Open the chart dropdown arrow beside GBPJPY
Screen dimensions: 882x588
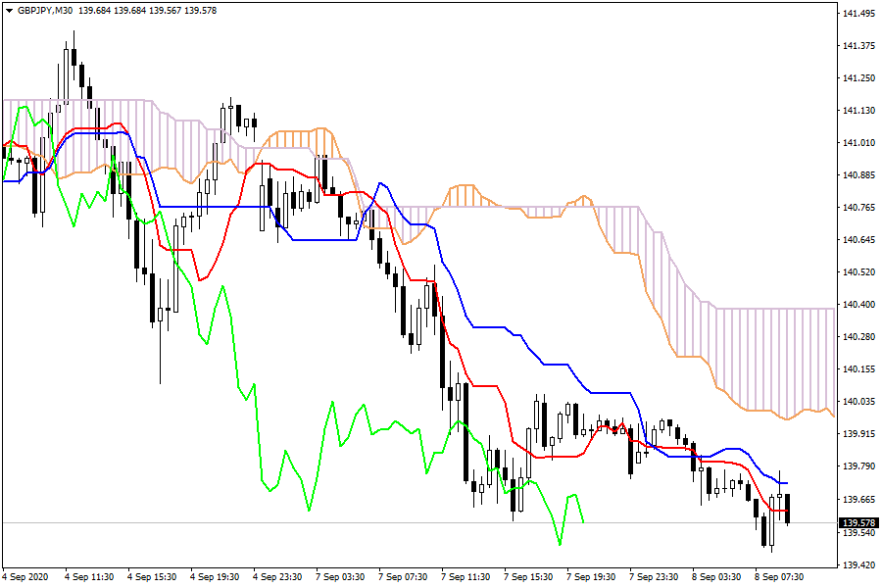point(9,9)
